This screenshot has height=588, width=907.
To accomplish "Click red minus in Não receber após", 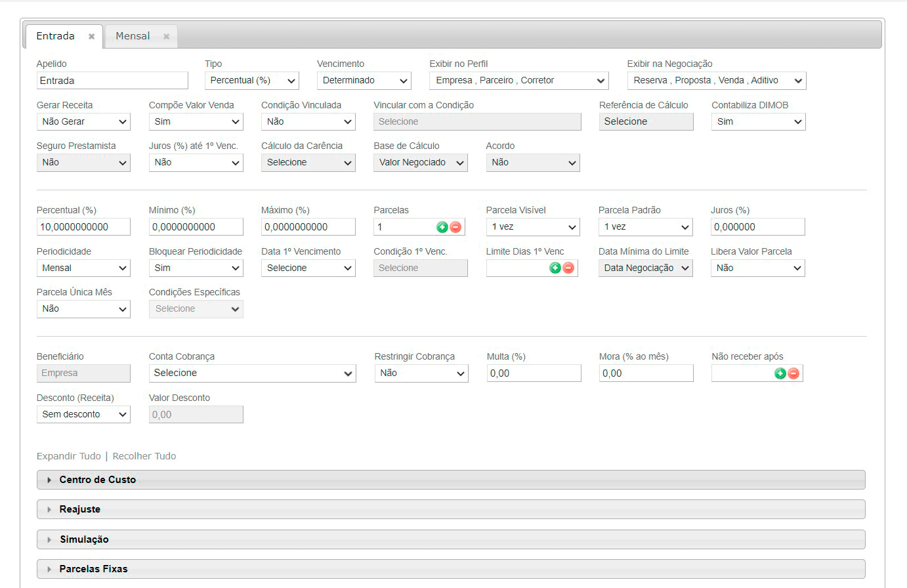I will 793,373.
